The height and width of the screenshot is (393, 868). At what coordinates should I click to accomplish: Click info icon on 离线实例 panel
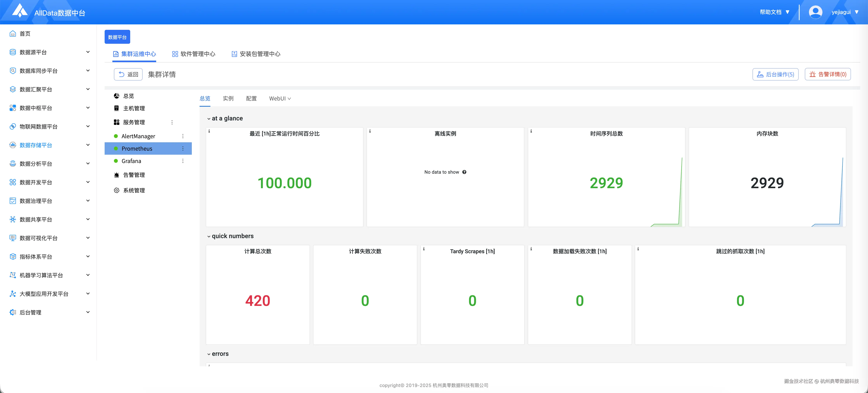pyautogui.click(x=370, y=131)
